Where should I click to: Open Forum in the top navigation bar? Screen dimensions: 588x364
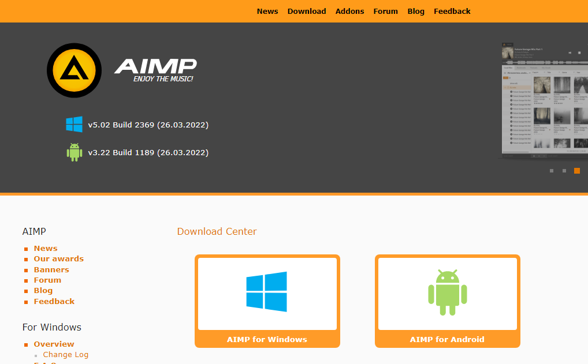click(385, 11)
